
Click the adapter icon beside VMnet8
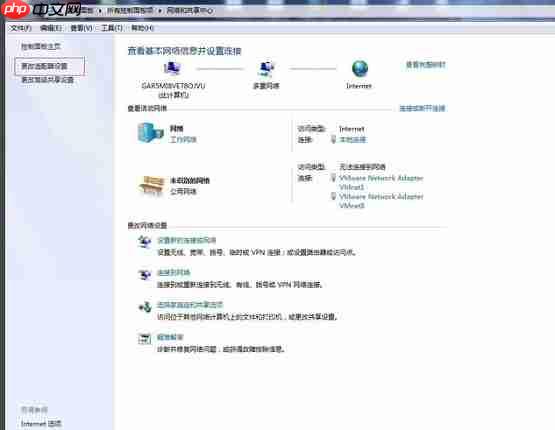pos(333,196)
